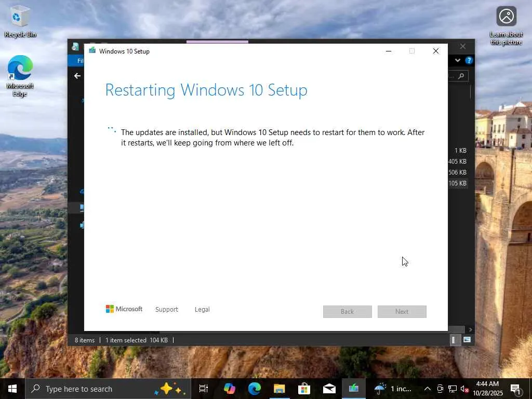Open Task View on the taskbar
532x399 pixels.
point(204,389)
